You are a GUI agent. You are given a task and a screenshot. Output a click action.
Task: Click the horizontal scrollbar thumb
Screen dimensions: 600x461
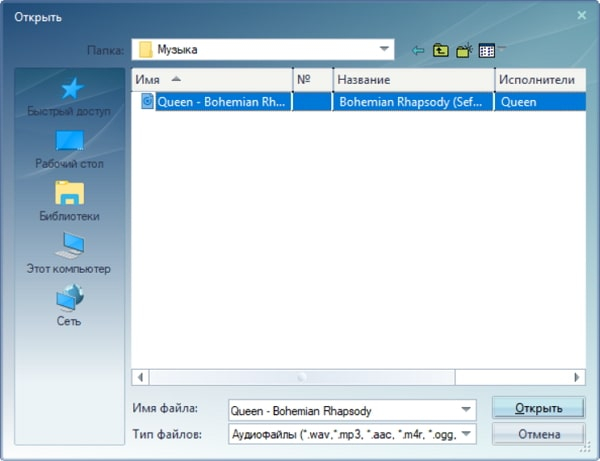(x=302, y=377)
